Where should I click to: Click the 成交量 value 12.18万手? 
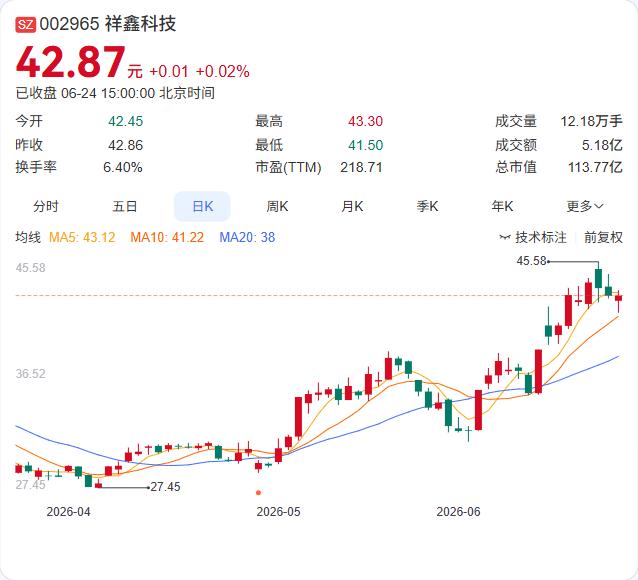pos(592,121)
